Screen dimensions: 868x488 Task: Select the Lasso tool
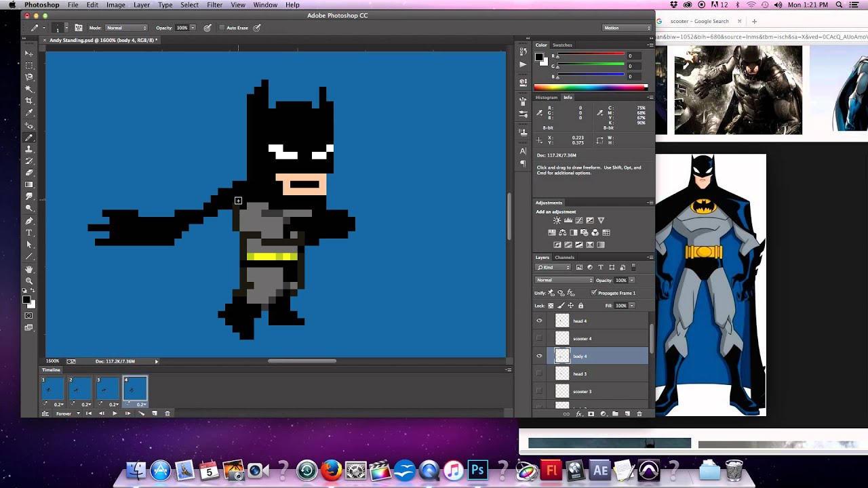coord(29,77)
